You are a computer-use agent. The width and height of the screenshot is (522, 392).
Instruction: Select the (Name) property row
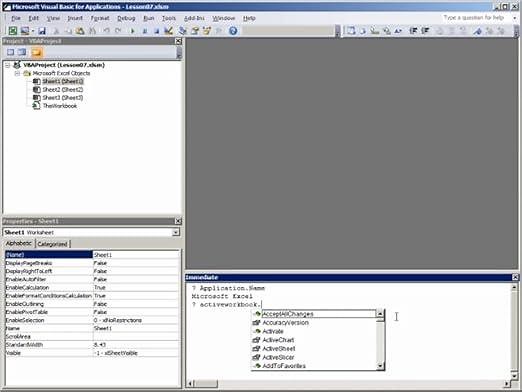click(x=92, y=255)
